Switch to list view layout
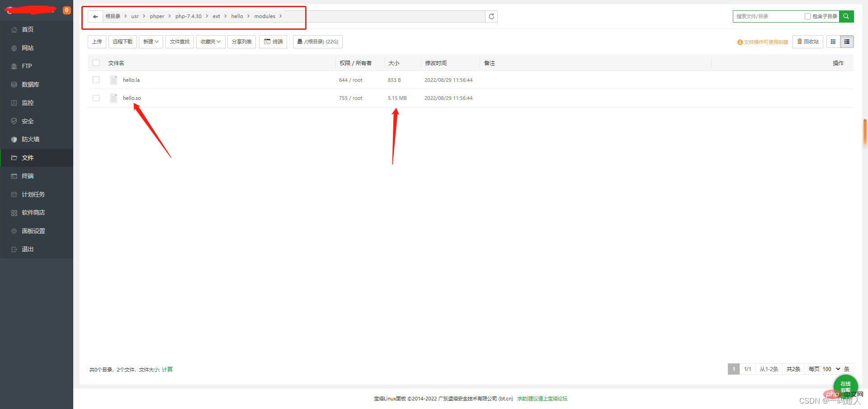Screen dimensions: 868x409 (x=847, y=42)
